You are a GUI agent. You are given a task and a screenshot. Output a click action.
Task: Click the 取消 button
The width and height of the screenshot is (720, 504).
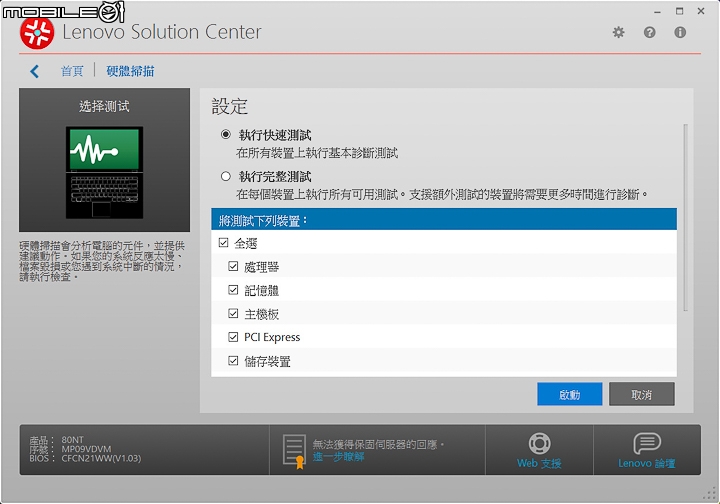tap(641, 394)
